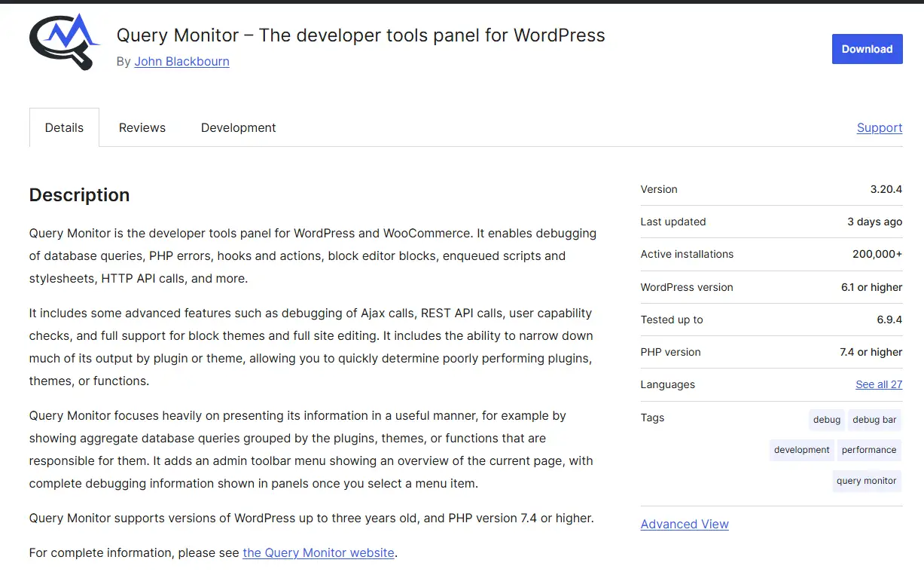Select the 'debug' tag

(827, 420)
